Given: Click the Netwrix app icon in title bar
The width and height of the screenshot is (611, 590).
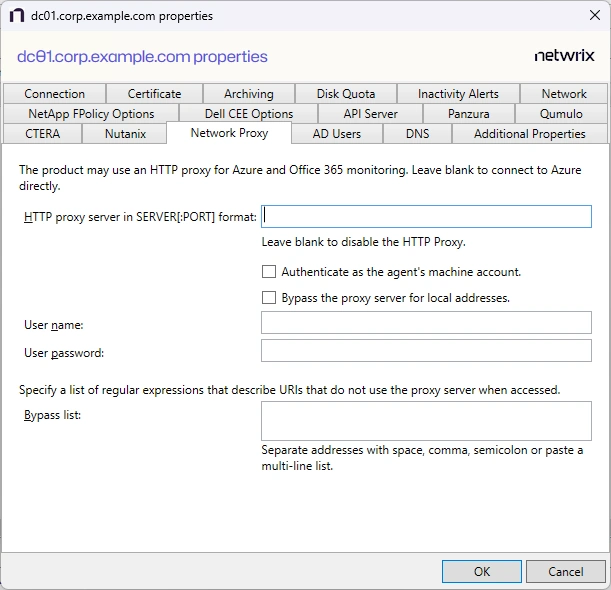Looking at the screenshot, I should pos(16,16).
